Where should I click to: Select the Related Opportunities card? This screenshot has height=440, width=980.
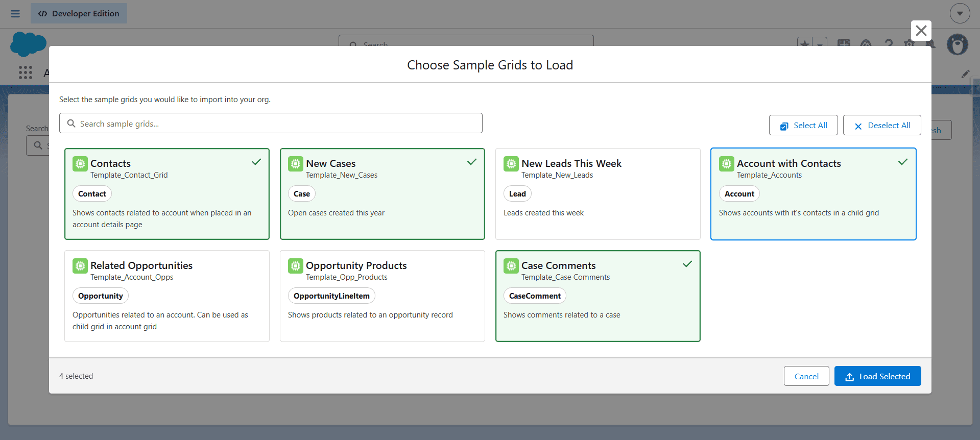[x=166, y=296]
